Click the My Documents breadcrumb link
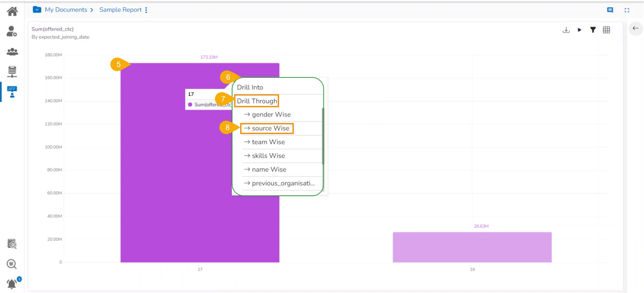644x293 pixels. (x=66, y=10)
